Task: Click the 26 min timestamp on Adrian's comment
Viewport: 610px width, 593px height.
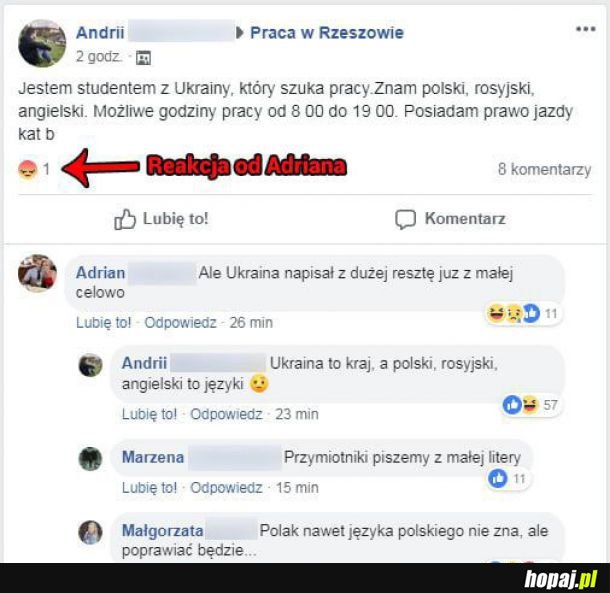Action: pos(251,323)
